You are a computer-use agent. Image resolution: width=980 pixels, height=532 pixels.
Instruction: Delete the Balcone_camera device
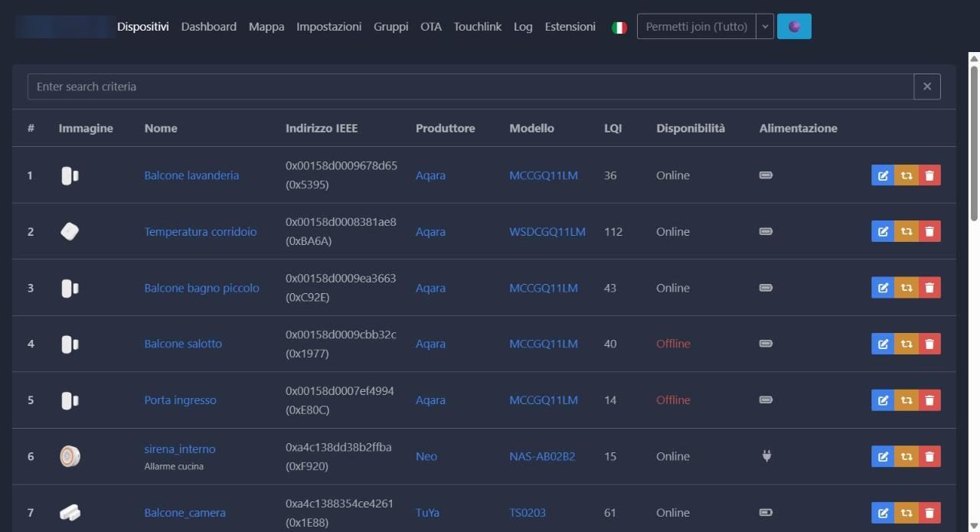tap(929, 513)
